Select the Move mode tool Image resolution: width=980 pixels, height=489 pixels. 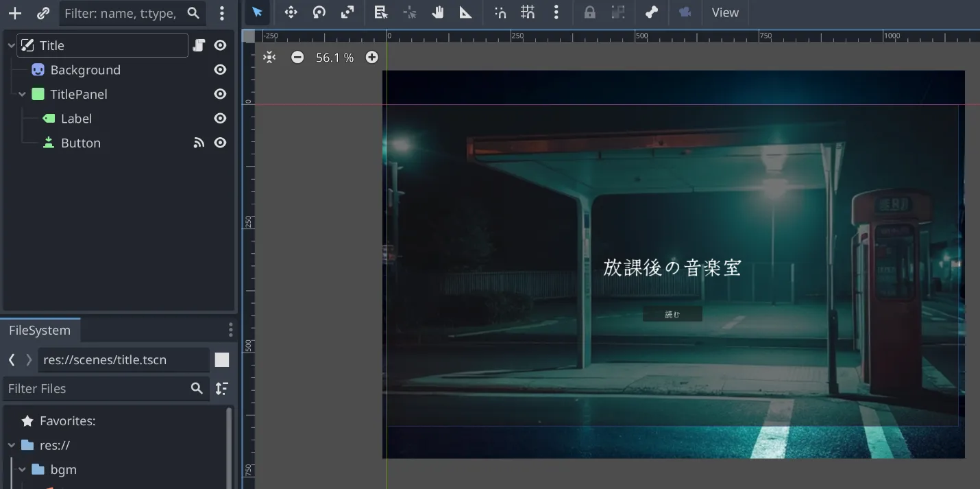coord(291,12)
